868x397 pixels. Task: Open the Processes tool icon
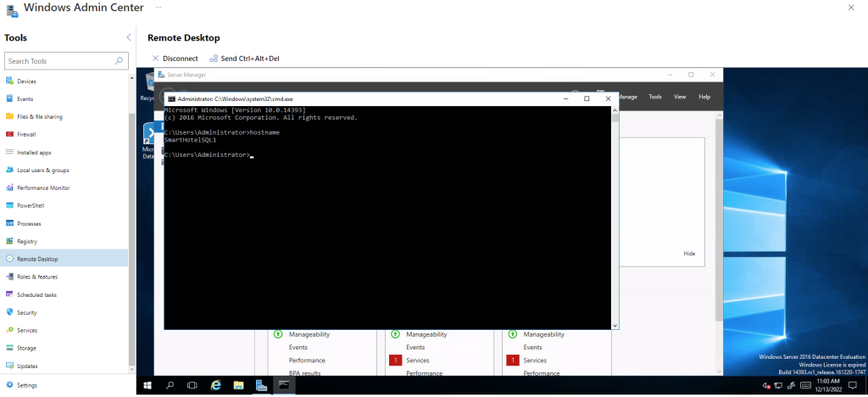pyautogui.click(x=9, y=223)
